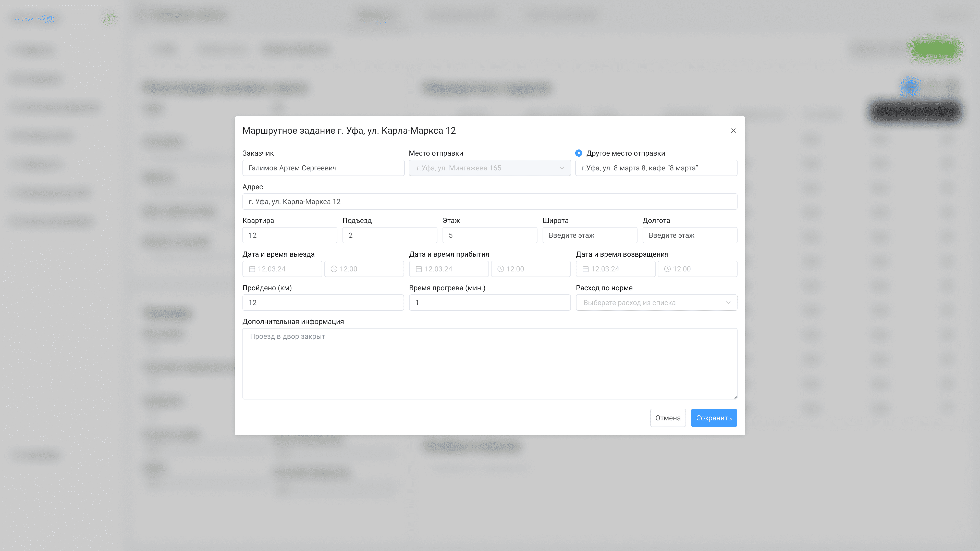Click the "Заказчик" input field
Image resolution: width=980 pixels, height=551 pixels.
(323, 168)
